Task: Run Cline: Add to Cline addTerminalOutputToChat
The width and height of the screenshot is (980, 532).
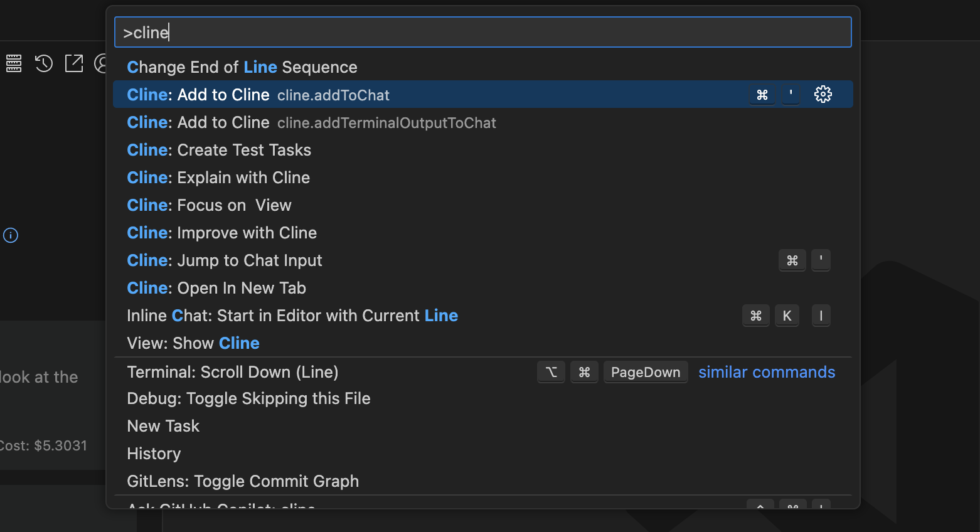Action: tap(482, 122)
